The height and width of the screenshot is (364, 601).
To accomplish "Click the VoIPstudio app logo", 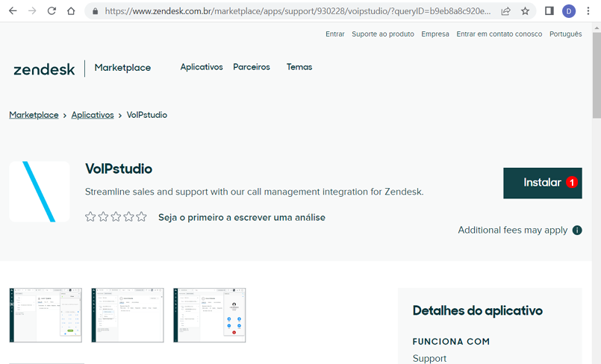I will pyautogui.click(x=40, y=192).
